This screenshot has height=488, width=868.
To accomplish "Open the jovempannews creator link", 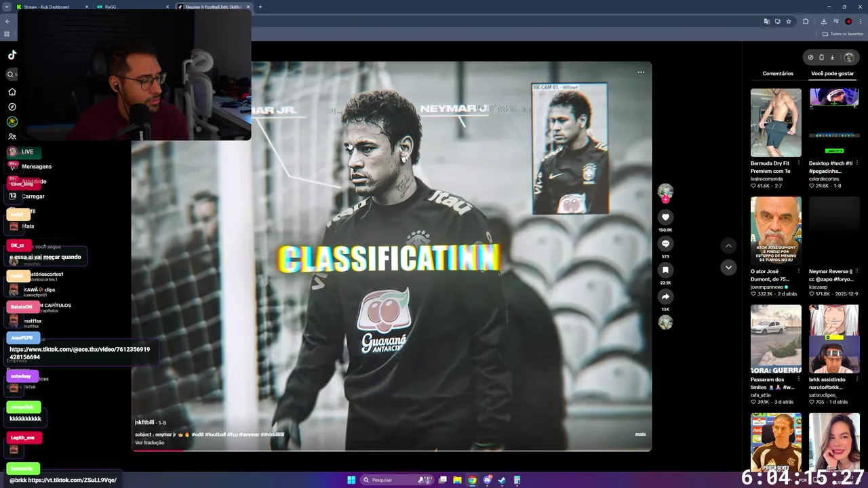I will coord(767,287).
